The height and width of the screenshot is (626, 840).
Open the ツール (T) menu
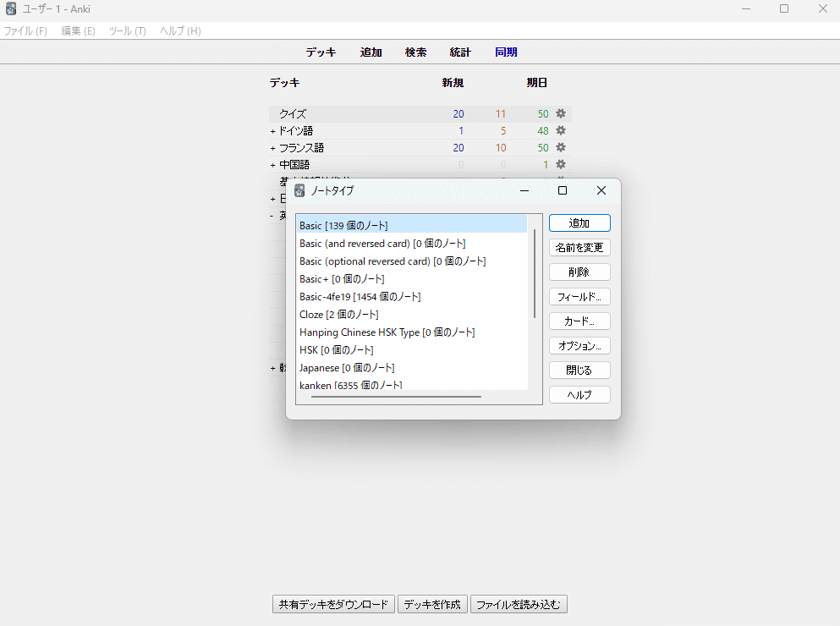point(128,31)
